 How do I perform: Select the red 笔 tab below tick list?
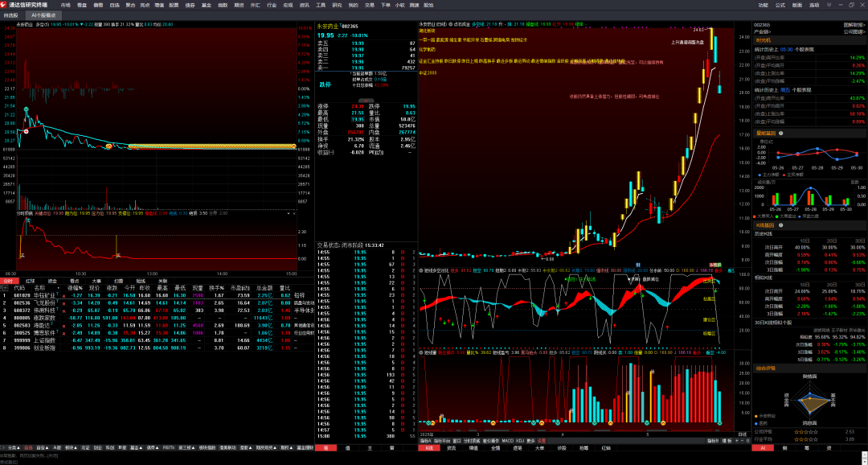coord(326,447)
